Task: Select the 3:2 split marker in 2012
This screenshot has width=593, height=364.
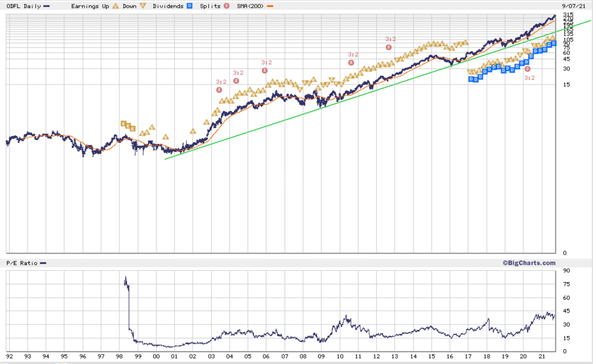Action: coord(388,47)
